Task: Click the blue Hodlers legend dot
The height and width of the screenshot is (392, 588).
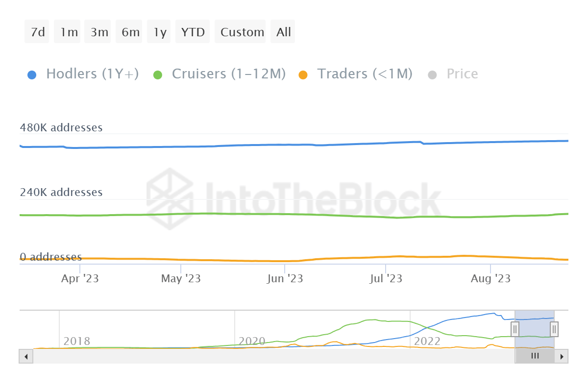Action: coord(32,75)
